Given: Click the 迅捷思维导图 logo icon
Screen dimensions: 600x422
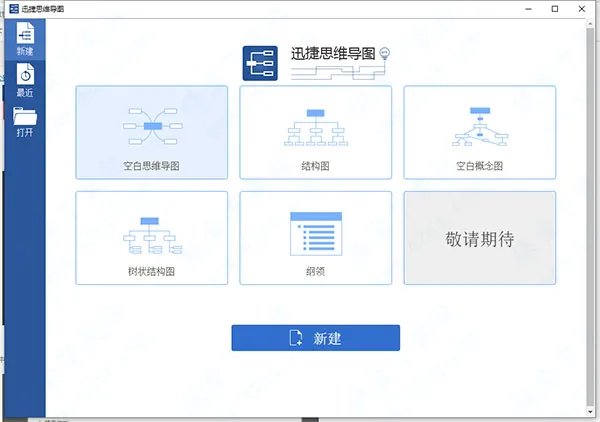Looking at the screenshot, I should tap(260, 63).
